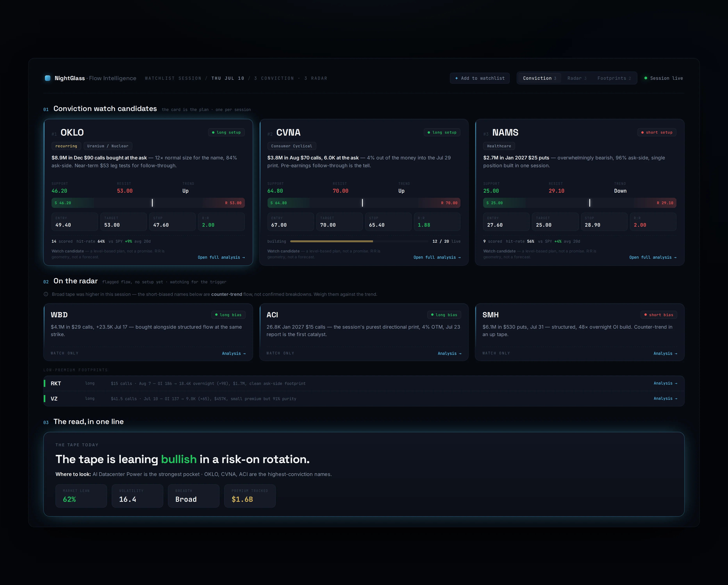Open Analysis for VZ footprint row
This screenshot has height=585, width=728.
coord(665,399)
